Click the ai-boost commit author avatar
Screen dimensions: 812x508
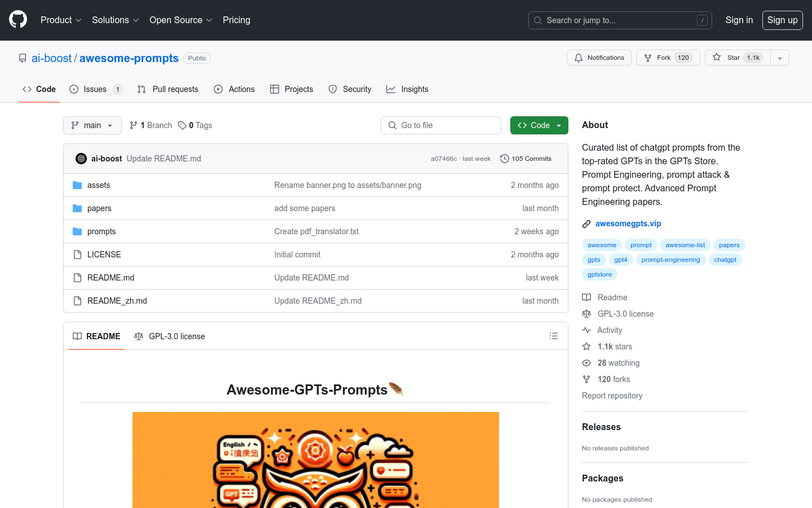coord(81,159)
